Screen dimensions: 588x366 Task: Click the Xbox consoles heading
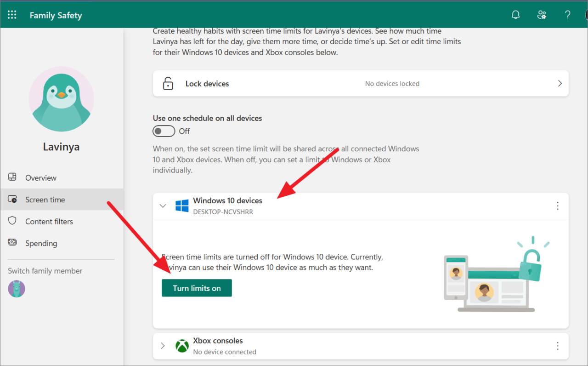218,341
